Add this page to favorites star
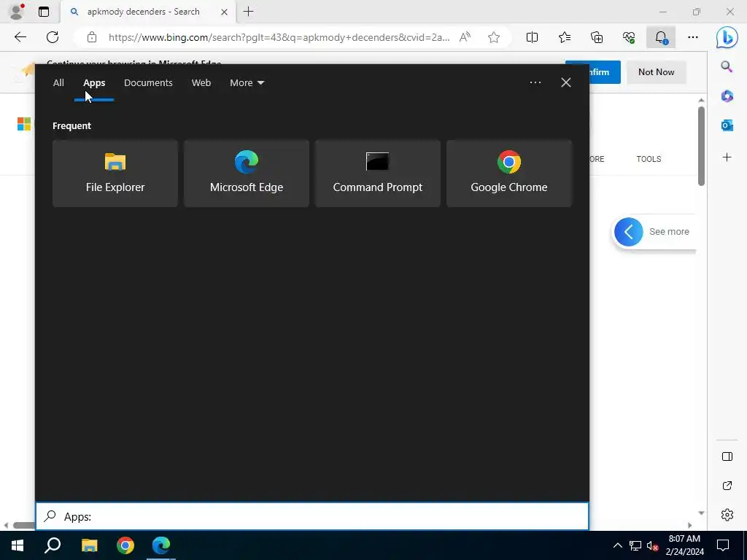Viewport: 747px width, 560px height. pyautogui.click(x=494, y=37)
